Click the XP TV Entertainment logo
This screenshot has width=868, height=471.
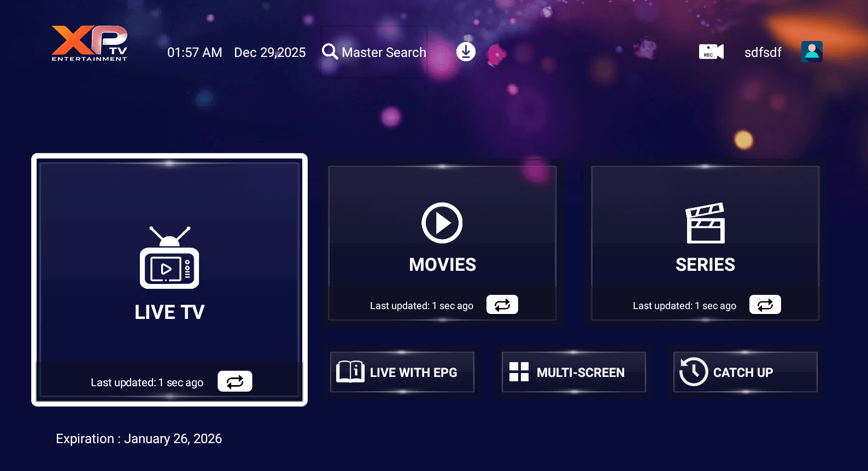click(90, 43)
